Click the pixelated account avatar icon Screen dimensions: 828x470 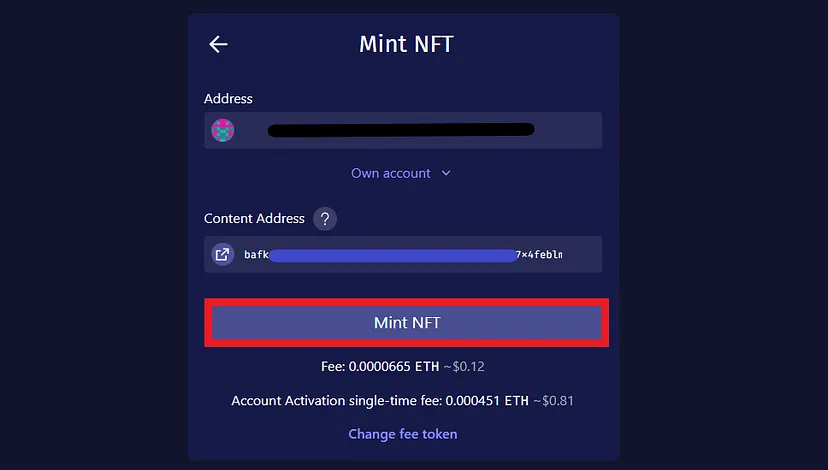tap(223, 130)
